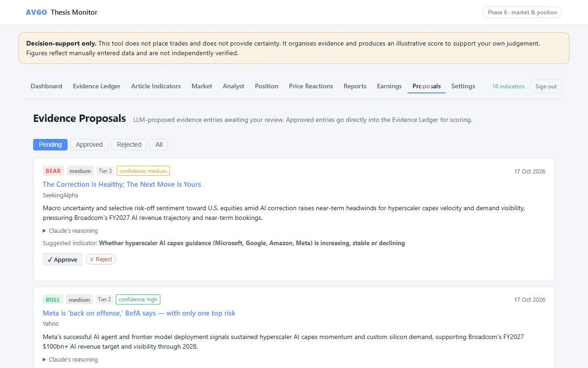Screen dimensions: 588x368
Task: Show All proposals filter
Action: tap(159, 144)
